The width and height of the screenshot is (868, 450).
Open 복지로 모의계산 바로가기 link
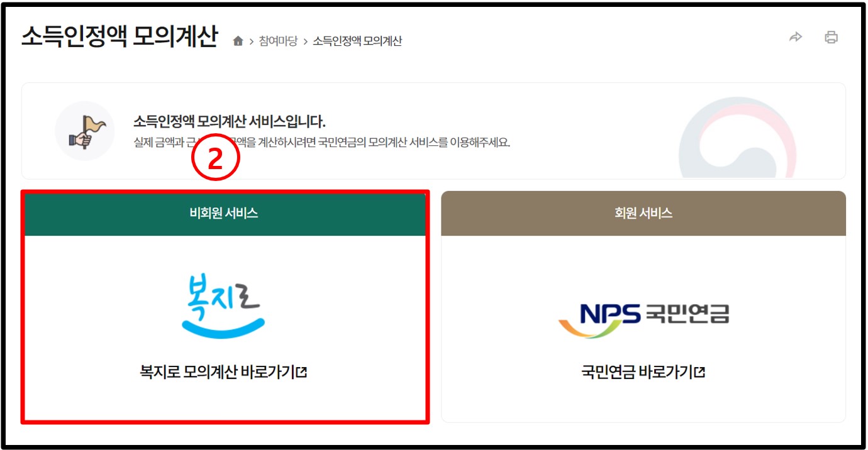click(223, 372)
